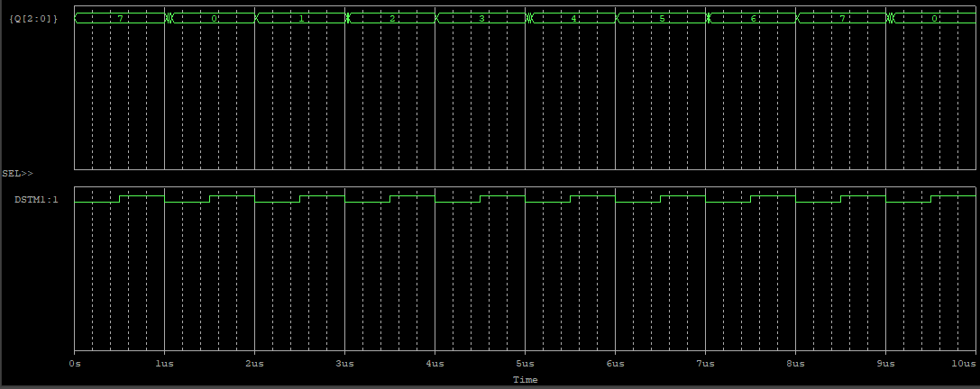This screenshot has width=980, height=389.
Task: Select the {Q[2:0]} bus trace label
Action: 33,19
